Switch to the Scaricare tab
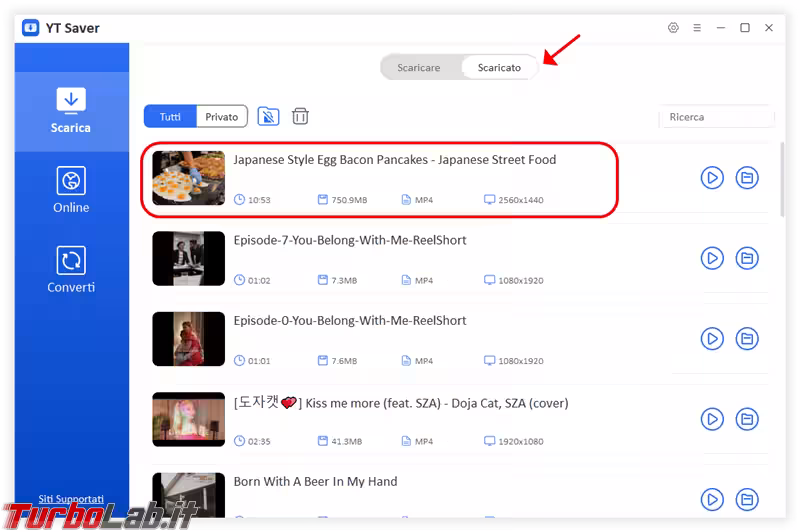The height and width of the screenshot is (532, 800). 418,67
